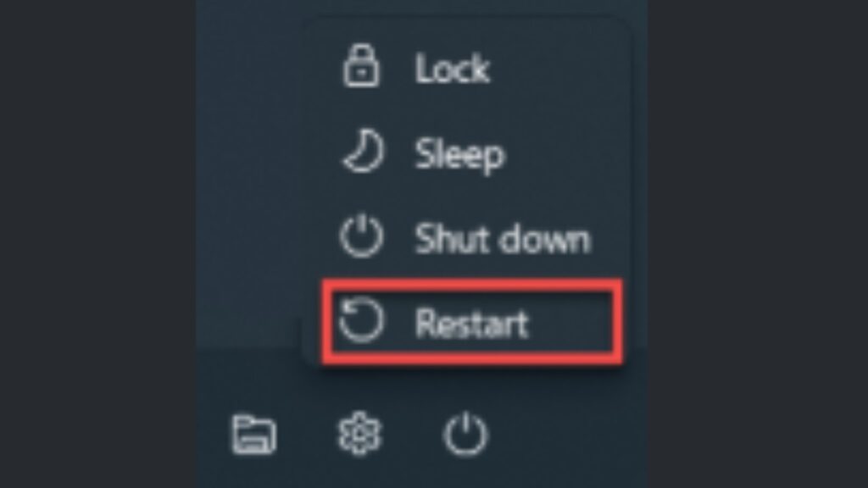868x488 pixels.
Task: Click empty Start area left of power menu
Action: [x=249, y=183]
